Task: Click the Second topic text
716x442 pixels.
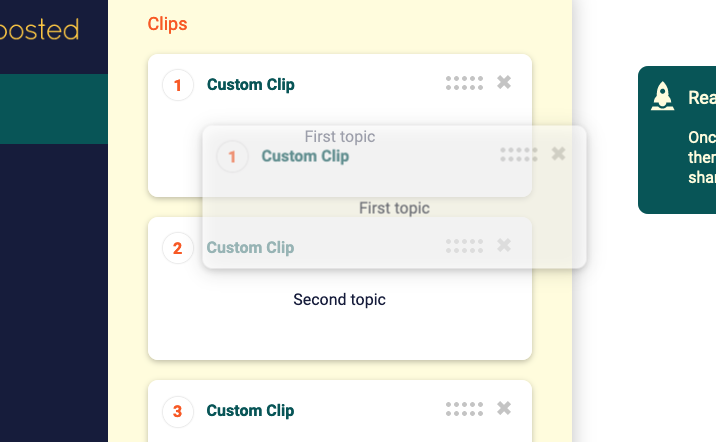Action: pyautogui.click(x=339, y=300)
